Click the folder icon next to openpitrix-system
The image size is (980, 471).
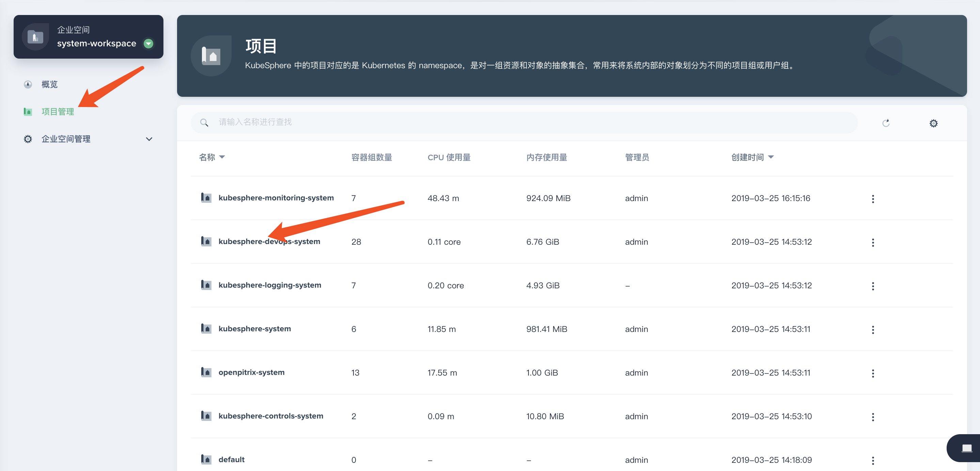tap(206, 373)
